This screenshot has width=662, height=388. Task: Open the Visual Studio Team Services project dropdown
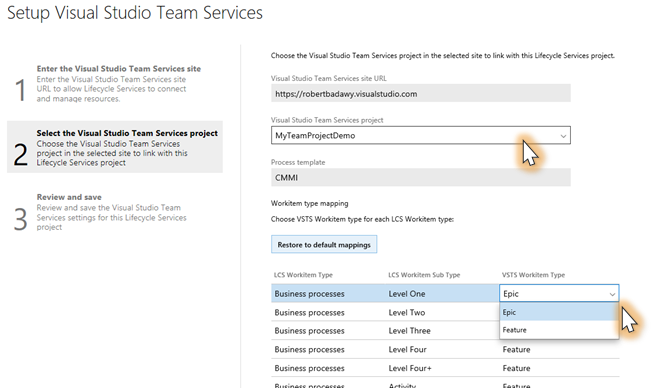(421, 135)
